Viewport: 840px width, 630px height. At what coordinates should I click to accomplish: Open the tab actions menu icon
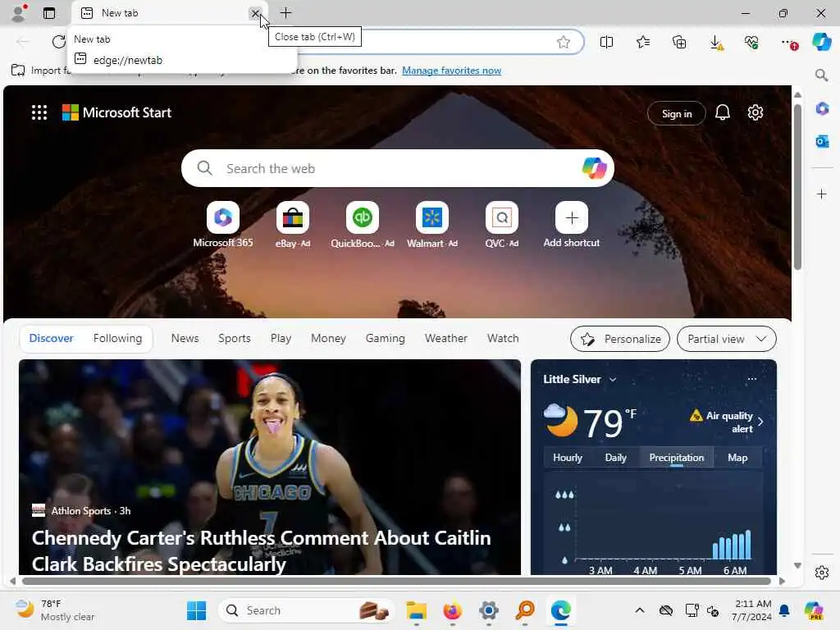pyautogui.click(x=49, y=13)
